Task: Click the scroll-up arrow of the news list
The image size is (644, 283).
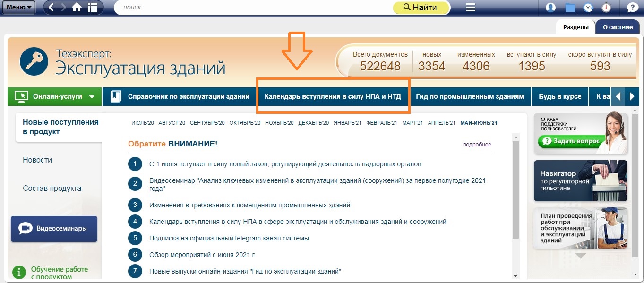Action: point(515,137)
